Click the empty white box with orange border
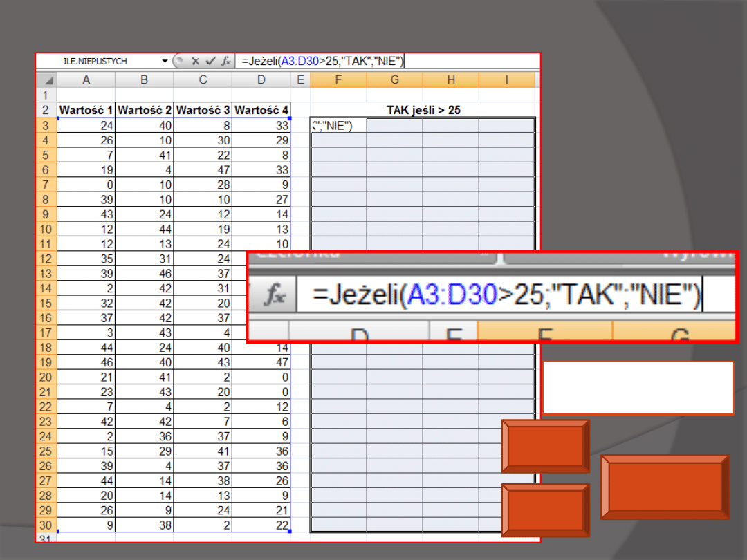This screenshot has width=747, height=560. tap(638, 388)
